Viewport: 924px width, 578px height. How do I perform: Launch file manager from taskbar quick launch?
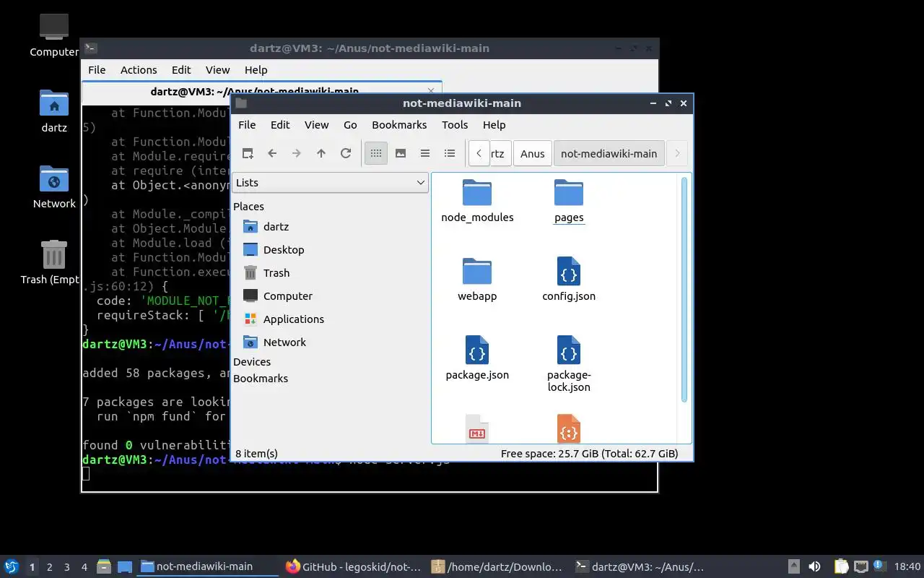click(104, 566)
